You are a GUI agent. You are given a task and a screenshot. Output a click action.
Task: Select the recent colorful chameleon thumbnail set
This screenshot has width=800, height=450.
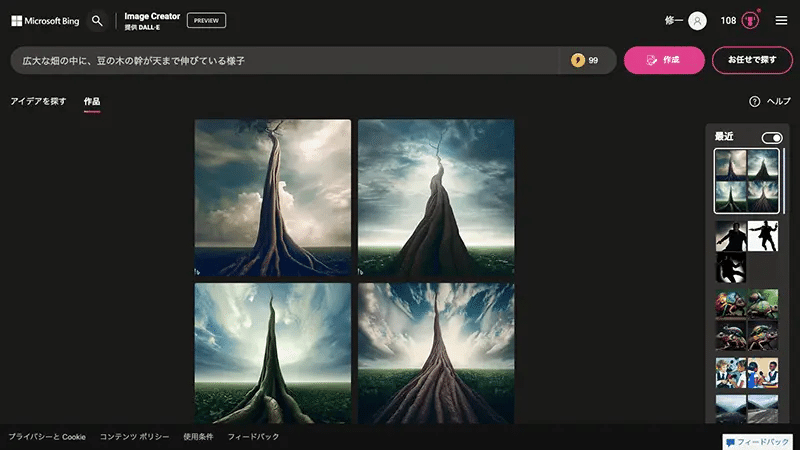[x=746, y=319]
